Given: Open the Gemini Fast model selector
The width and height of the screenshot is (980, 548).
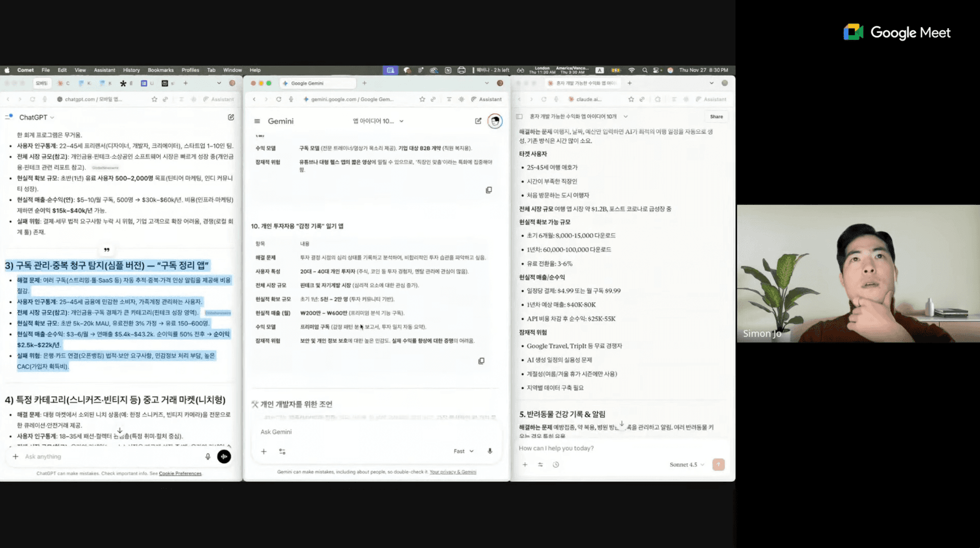Looking at the screenshot, I should coord(463,451).
